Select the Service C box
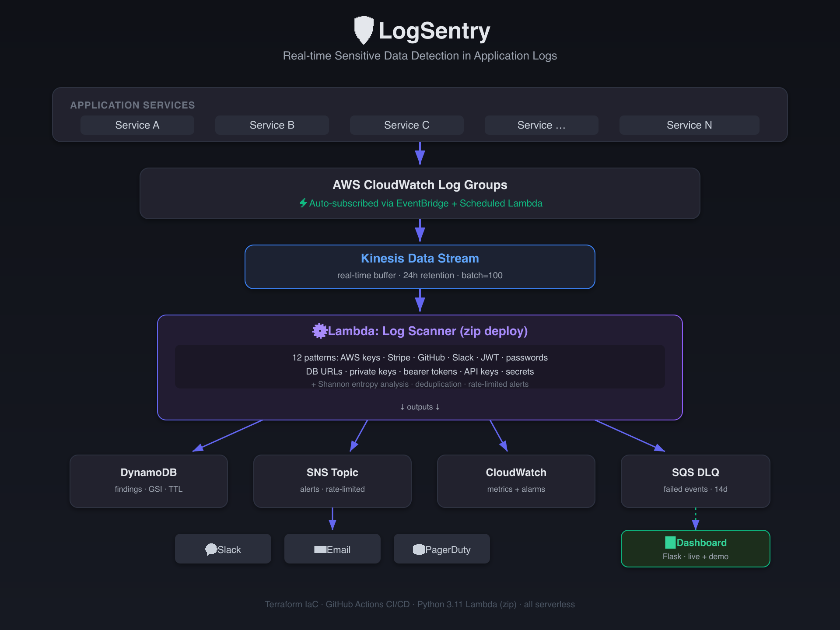The height and width of the screenshot is (630, 840). (407, 125)
